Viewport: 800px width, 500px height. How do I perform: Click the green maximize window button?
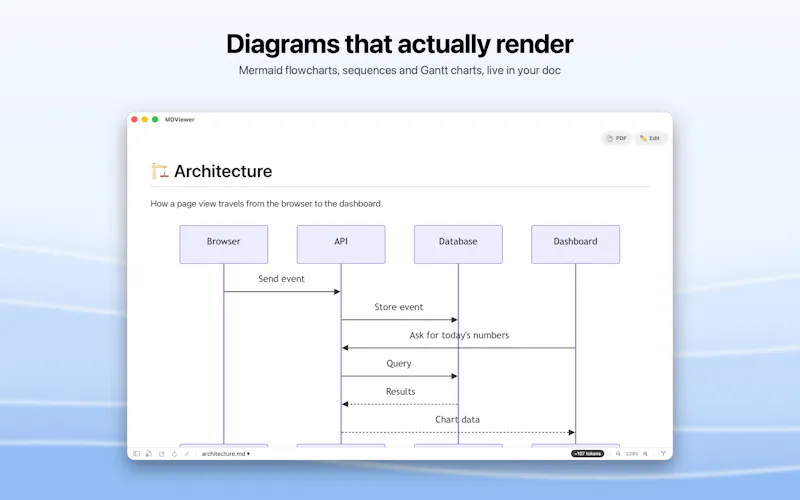155,119
